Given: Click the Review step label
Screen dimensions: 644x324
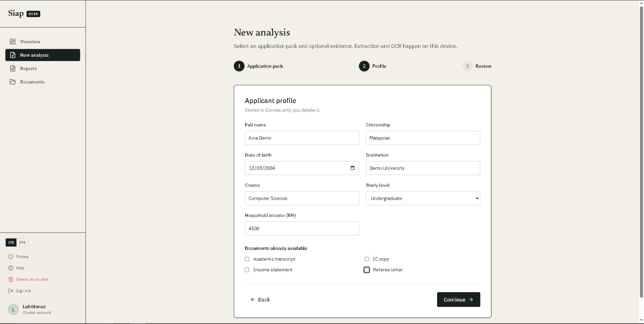Looking at the screenshot, I should click(483, 66).
